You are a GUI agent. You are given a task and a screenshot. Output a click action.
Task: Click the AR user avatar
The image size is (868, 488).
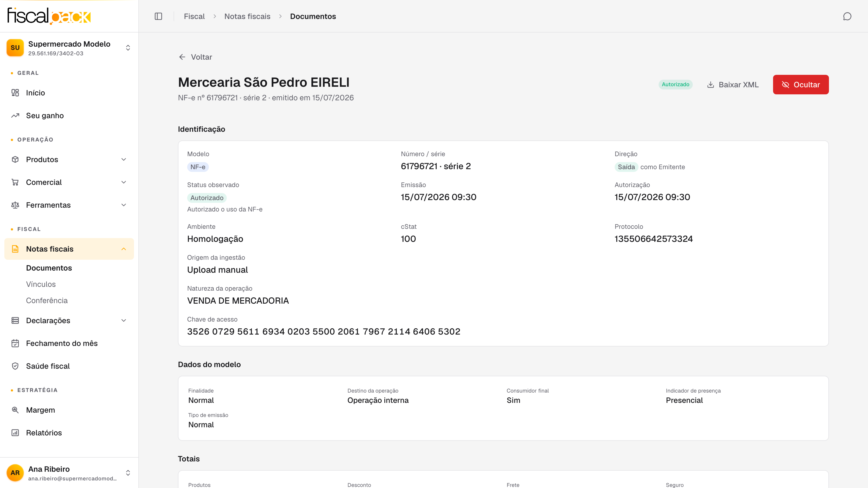coord(15,473)
